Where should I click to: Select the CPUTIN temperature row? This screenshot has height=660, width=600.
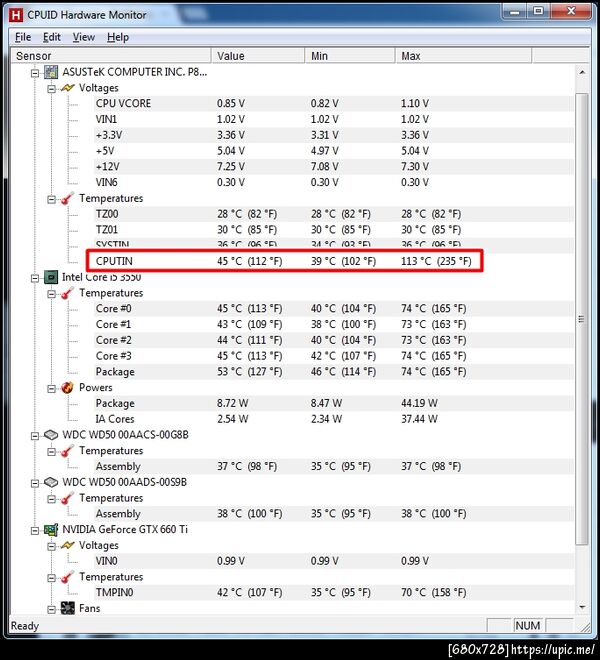(x=334, y=261)
